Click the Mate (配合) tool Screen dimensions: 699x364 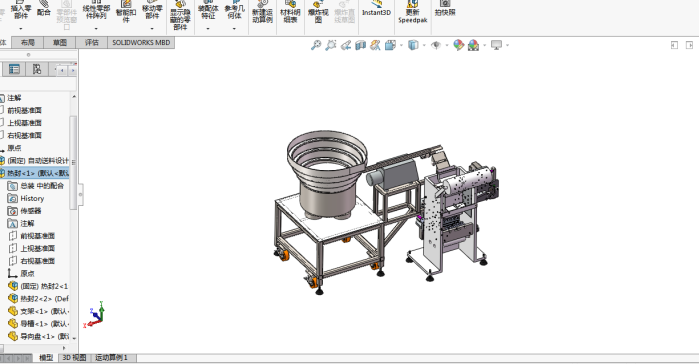pos(44,9)
